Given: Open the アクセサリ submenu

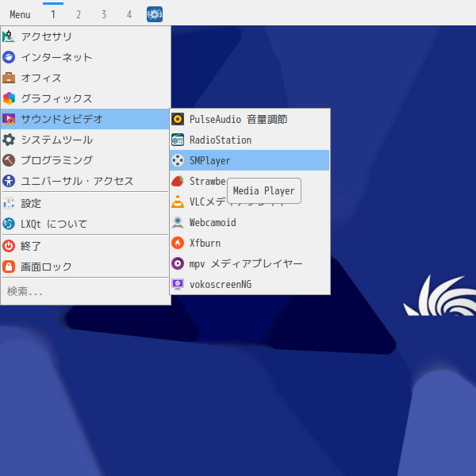Looking at the screenshot, I should click(85, 36).
